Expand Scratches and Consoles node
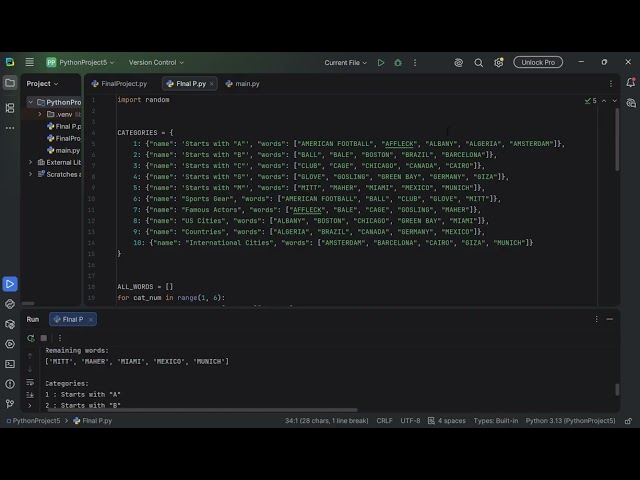 31,174
